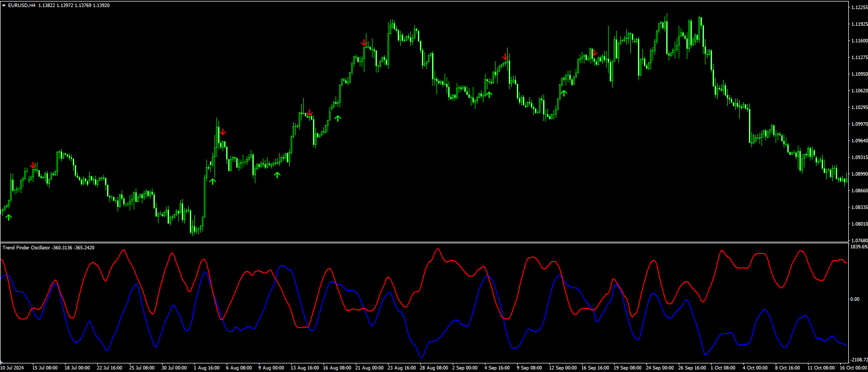
Task: Click the price axis label 1.09315
Action: (x=859, y=157)
